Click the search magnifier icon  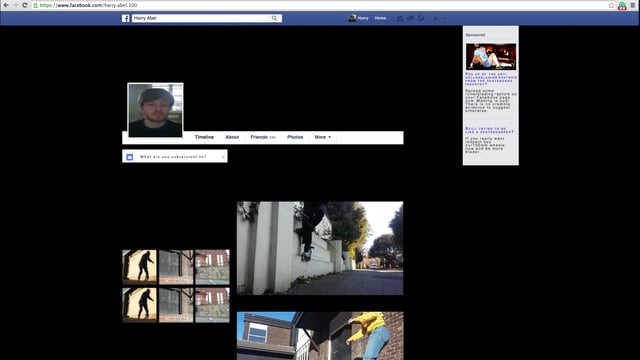274,18
